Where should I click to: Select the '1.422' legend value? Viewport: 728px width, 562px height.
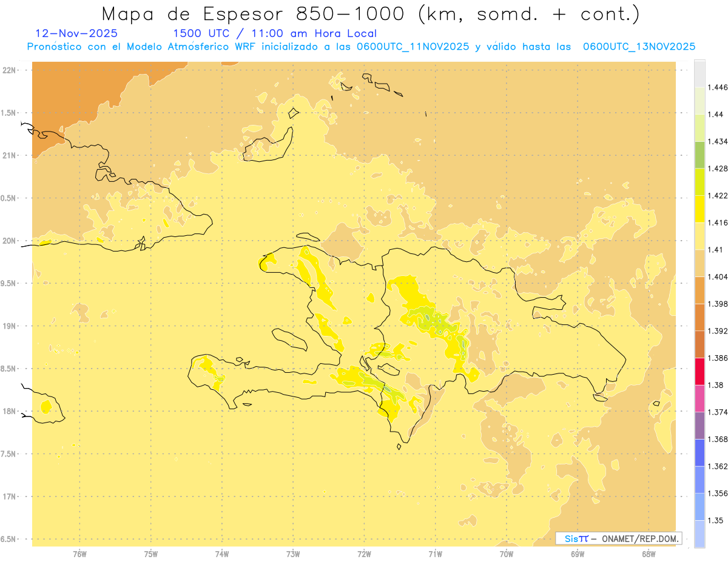tap(718, 196)
